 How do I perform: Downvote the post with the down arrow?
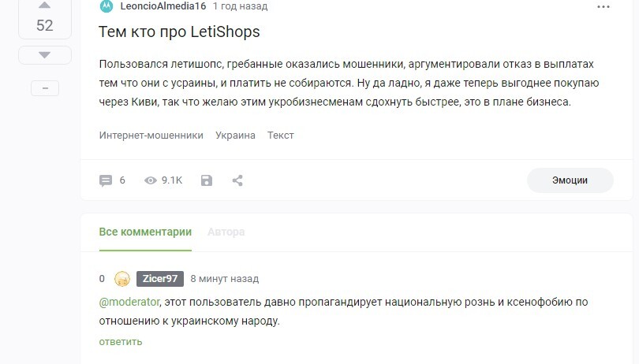[x=44, y=54]
